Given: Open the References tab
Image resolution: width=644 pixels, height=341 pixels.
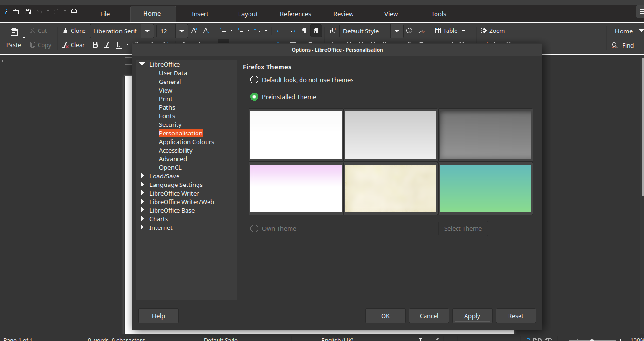Looking at the screenshot, I should point(295,14).
